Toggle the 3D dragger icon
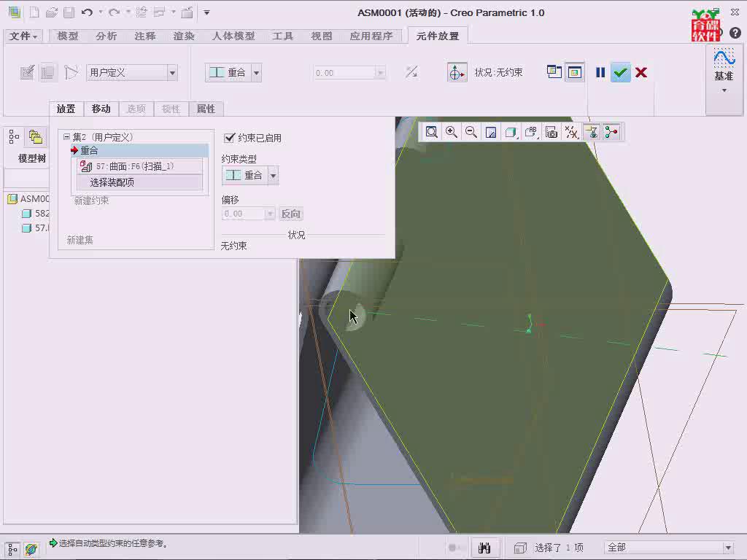Screen dimensions: 747x560 [x=457, y=72]
